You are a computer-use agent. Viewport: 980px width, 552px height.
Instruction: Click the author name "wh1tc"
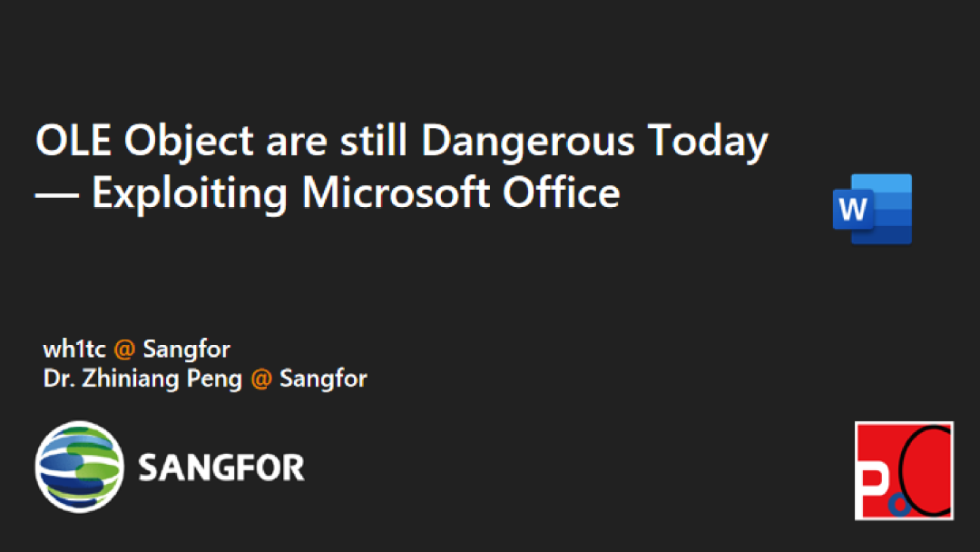[75, 350]
